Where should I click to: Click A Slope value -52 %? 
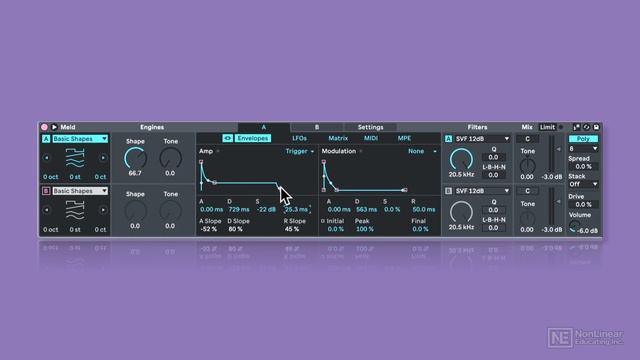209,229
